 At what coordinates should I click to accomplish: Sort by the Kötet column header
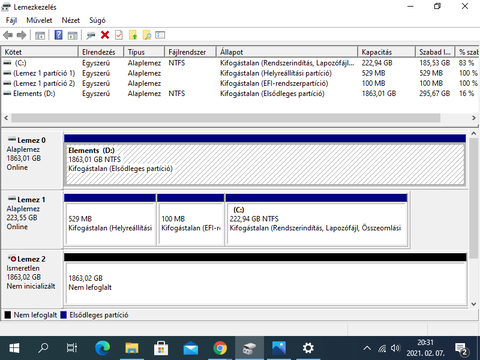pos(40,52)
